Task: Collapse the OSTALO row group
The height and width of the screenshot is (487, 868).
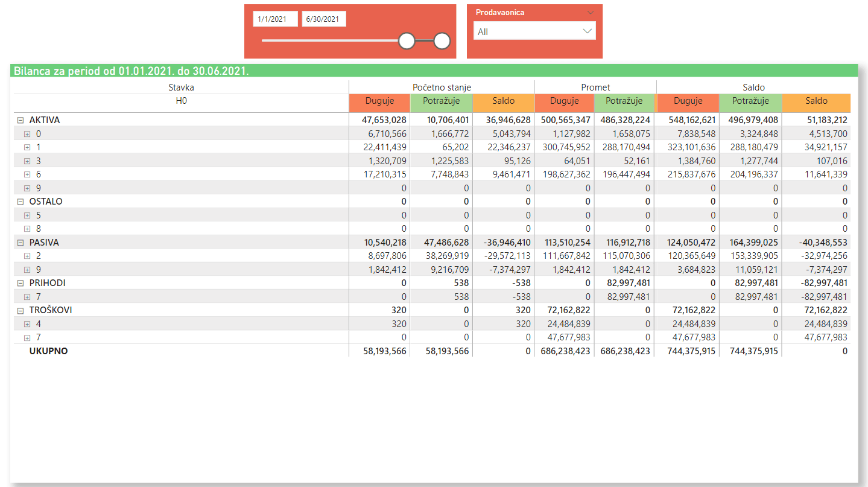Action: click(x=21, y=202)
